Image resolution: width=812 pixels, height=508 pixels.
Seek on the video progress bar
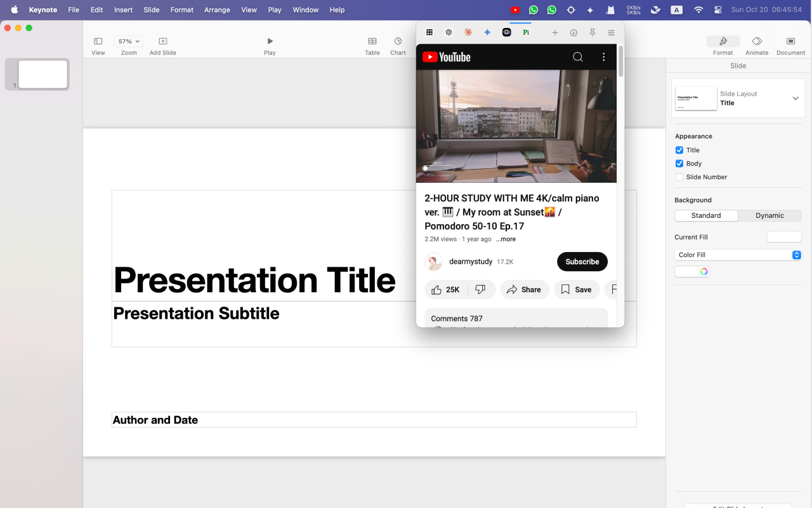click(x=438, y=168)
